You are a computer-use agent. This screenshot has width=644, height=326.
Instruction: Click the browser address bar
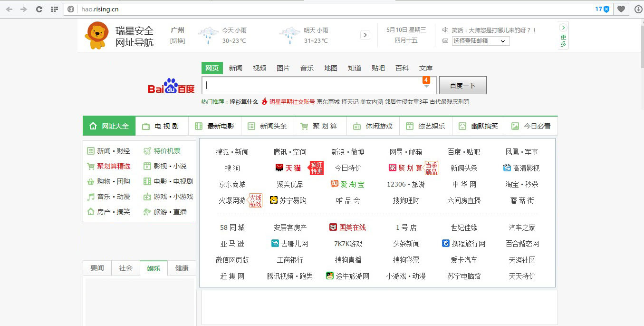(x=333, y=9)
